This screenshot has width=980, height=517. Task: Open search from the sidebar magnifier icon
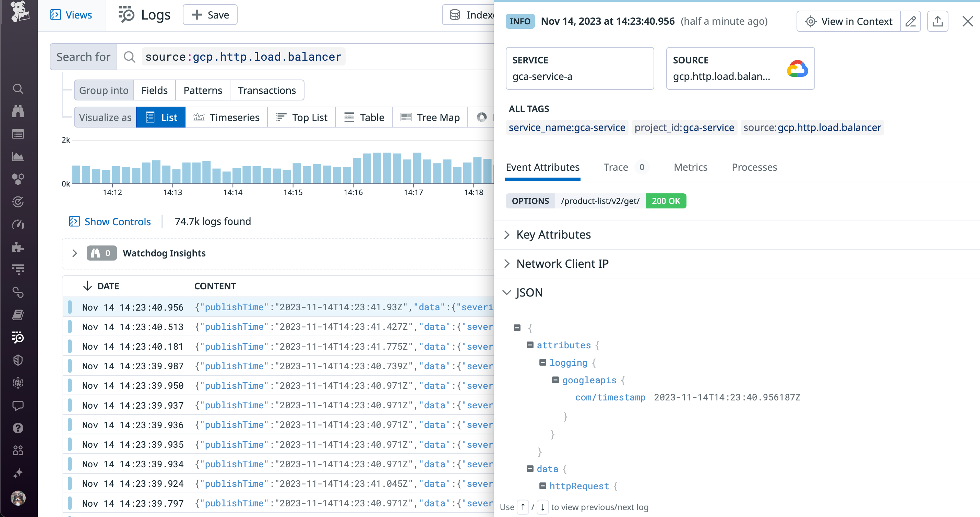[x=18, y=89]
